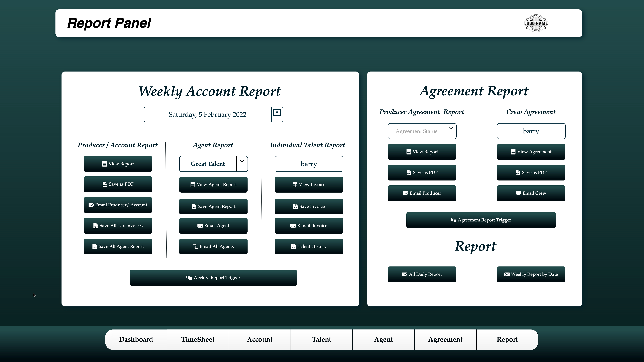Open the Agreement navigation tab
The width and height of the screenshot is (644, 362).
(445, 340)
